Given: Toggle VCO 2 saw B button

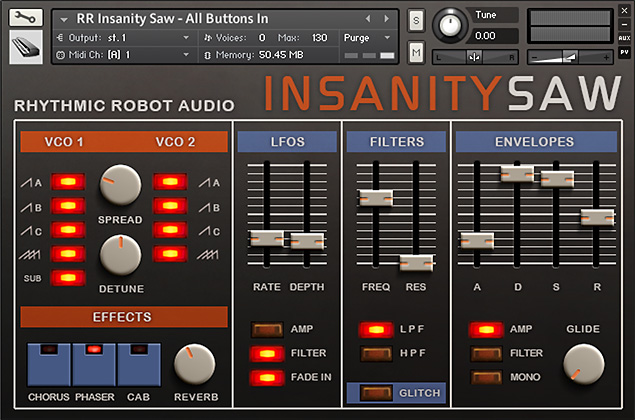Looking at the screenshot, I should tap(170, 206).
